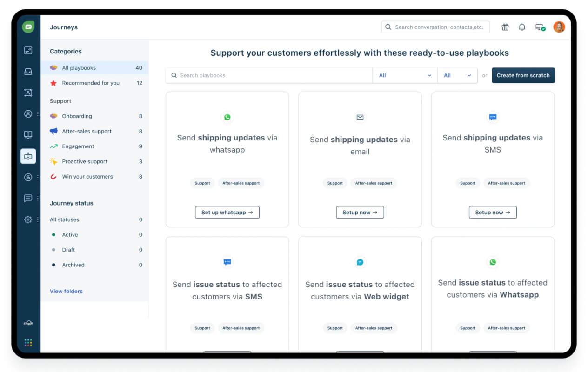Expand the dots menu beside person sidebar icon

[x=38, y=114]
